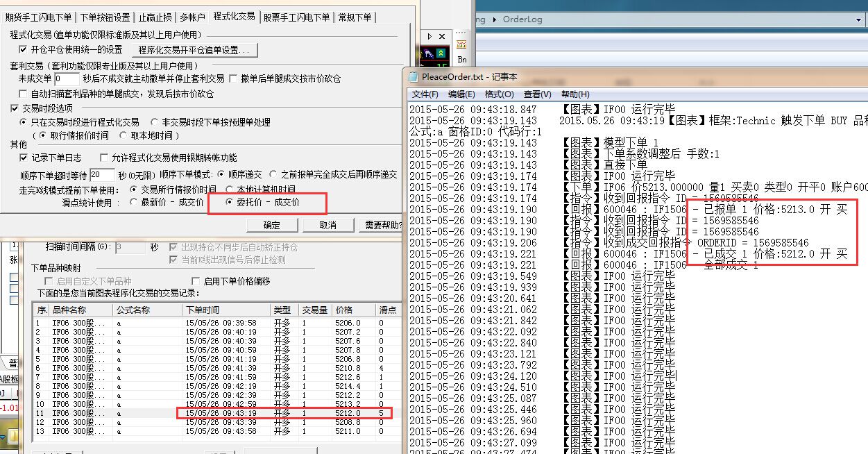The width and height of the screenshot is (868, 454).
Task: Switch to the 下单按钮设置 tab
Action: coord(104,17)
